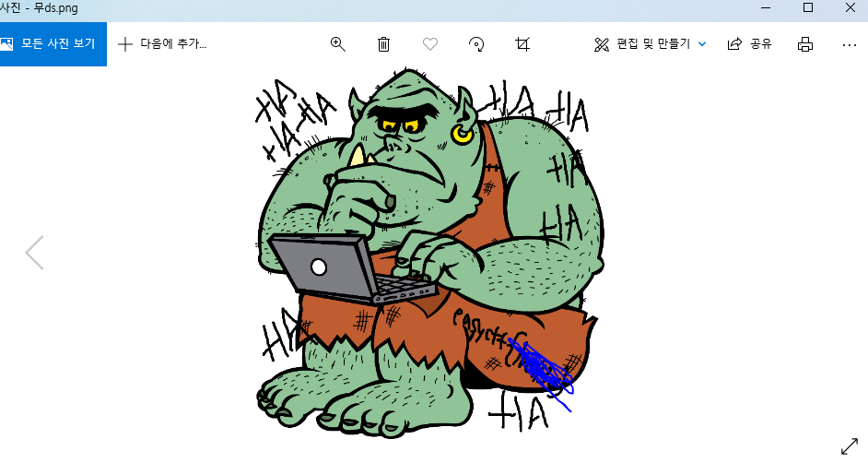This screenshot has width=868, height=463.
Task: Rotate the image with the rotate icon
Action: pyautogui.click(x=476, y=44)
